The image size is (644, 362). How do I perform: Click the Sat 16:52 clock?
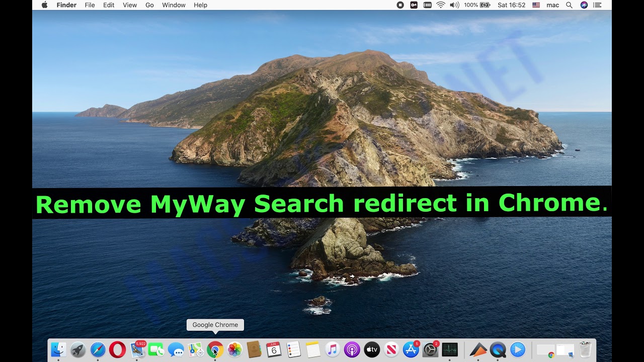(511, 5)
